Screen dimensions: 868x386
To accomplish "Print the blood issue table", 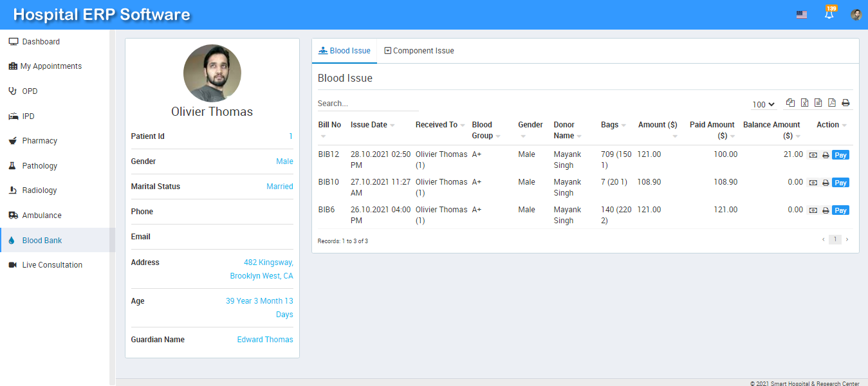I will (845, 103).
